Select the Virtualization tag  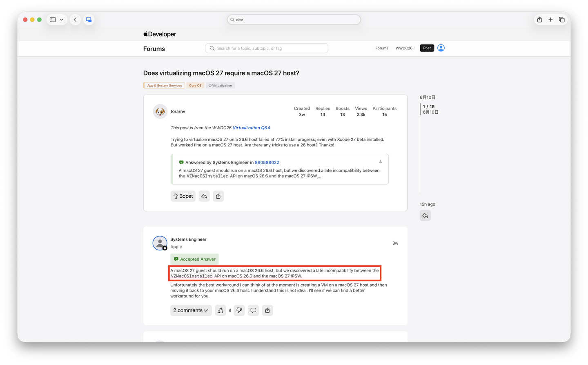pos(220,85)
